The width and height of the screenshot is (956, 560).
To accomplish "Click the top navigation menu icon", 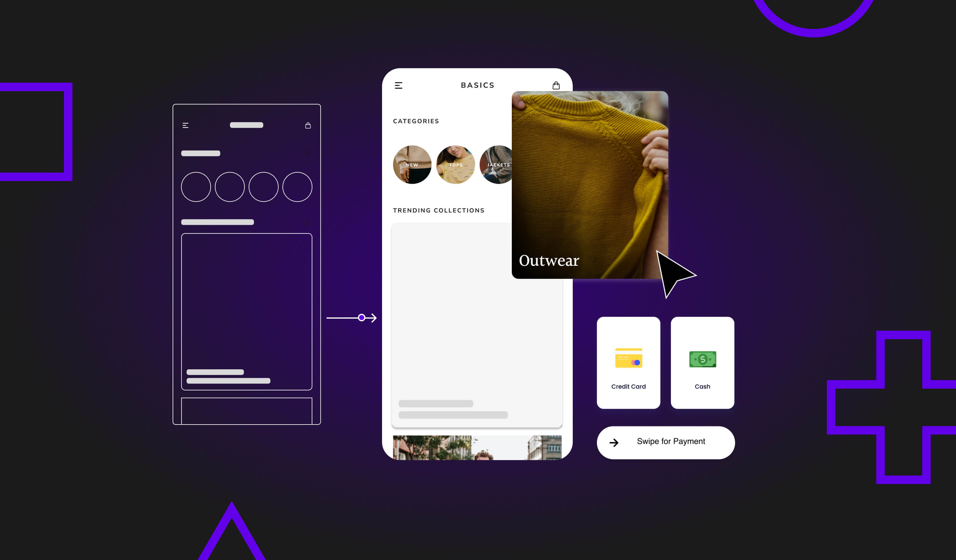I will [x=399, y=85].
